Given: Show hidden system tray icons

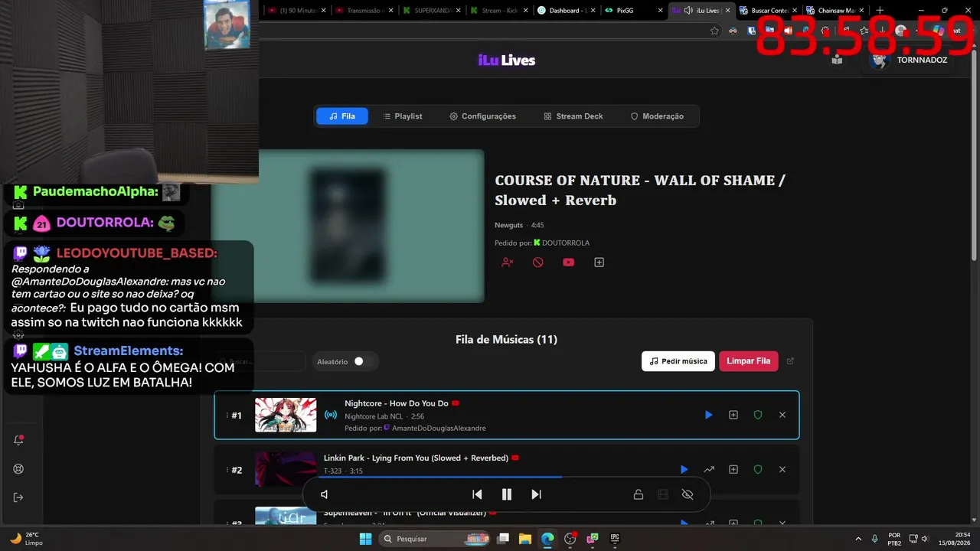Looking at the screenshot, I should (x=857, y=539).
